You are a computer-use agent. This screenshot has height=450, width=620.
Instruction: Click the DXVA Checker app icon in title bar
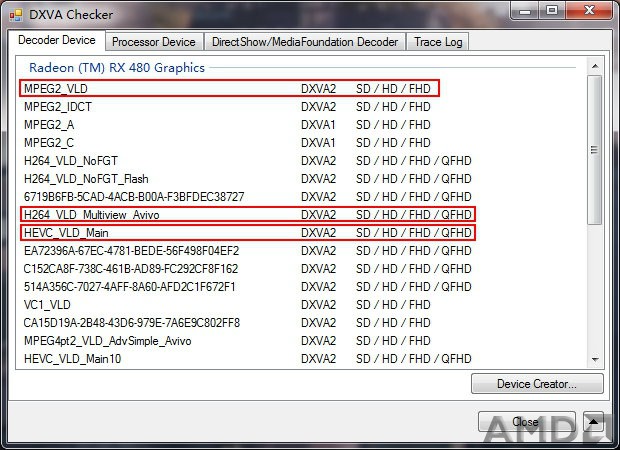(16, 15)
